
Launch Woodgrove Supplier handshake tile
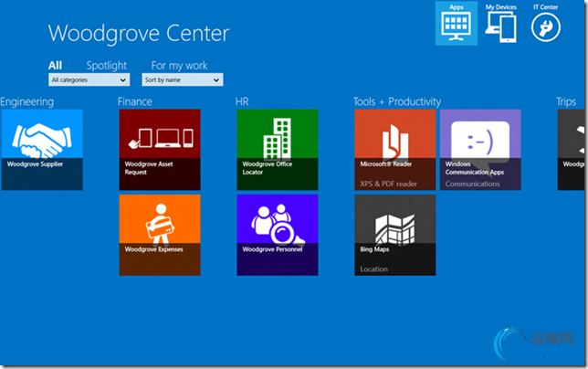click(42, 150)
